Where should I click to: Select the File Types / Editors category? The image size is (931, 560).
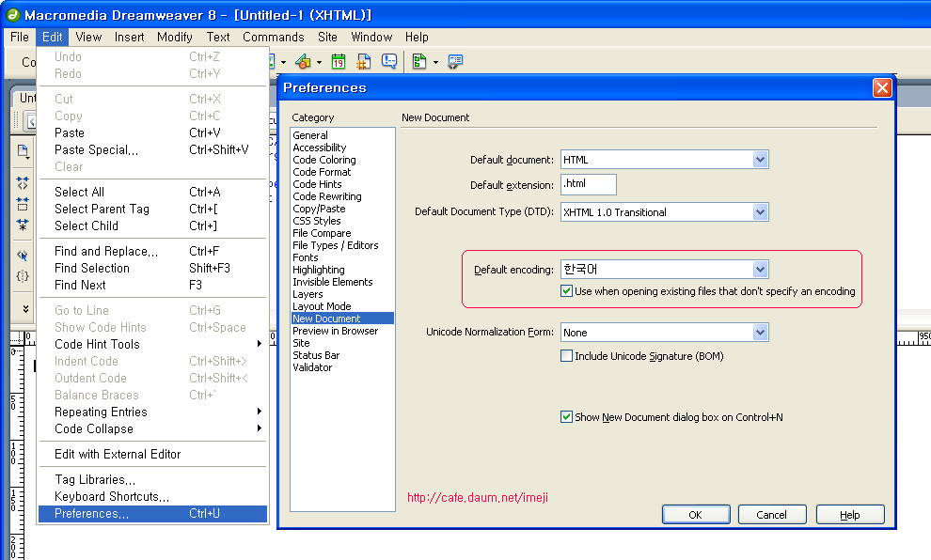[x=336, y=245]
